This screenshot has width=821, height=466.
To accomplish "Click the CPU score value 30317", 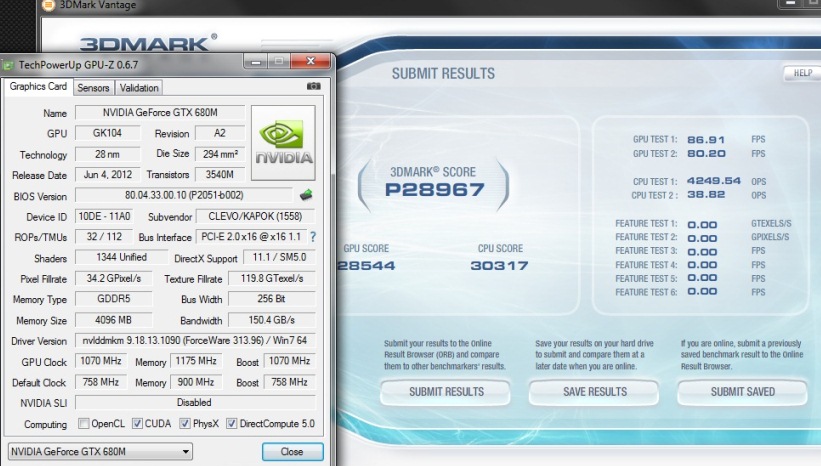I will pos(499,265).
